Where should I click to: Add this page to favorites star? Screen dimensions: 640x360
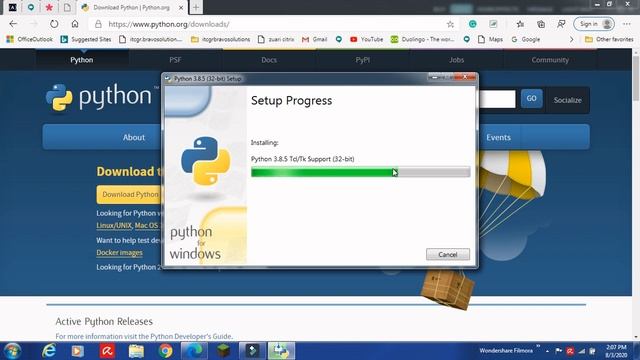tap(450, 24)
